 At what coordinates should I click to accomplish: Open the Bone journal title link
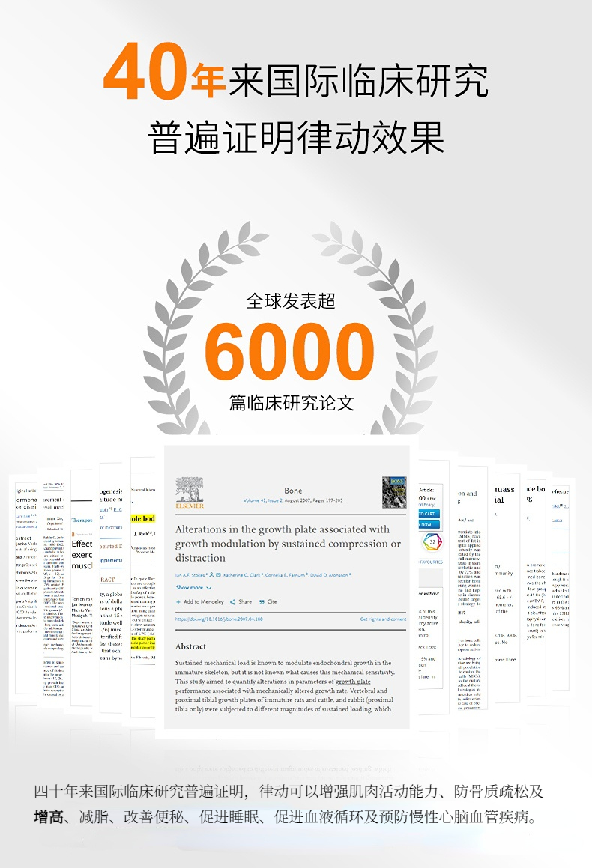tap(293, 491)
